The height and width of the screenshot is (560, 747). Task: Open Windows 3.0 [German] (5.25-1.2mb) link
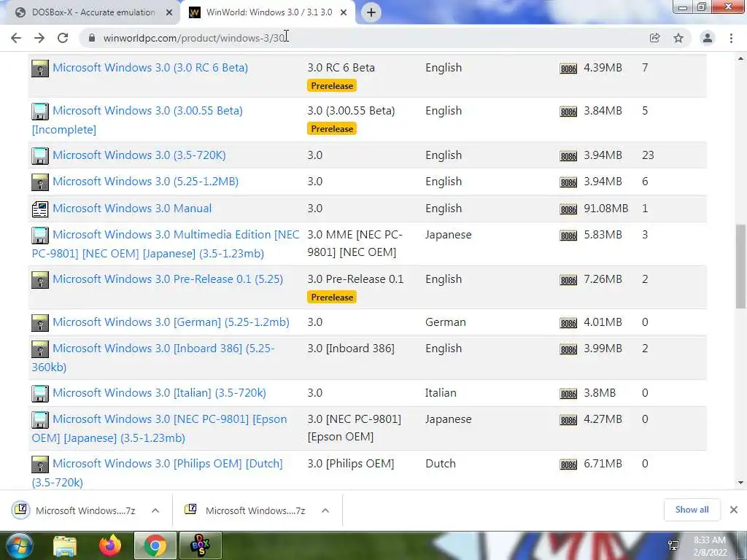click(x=171, y=322)
